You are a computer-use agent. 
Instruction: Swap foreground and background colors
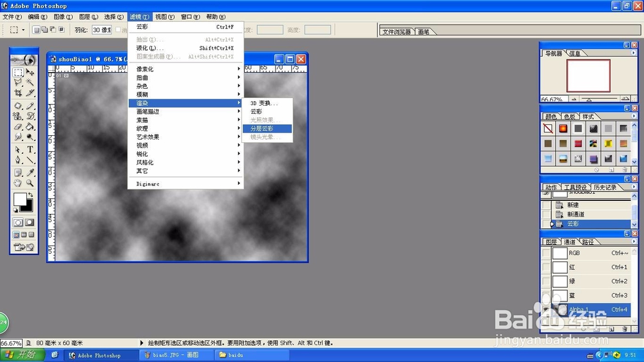(31, 195)
